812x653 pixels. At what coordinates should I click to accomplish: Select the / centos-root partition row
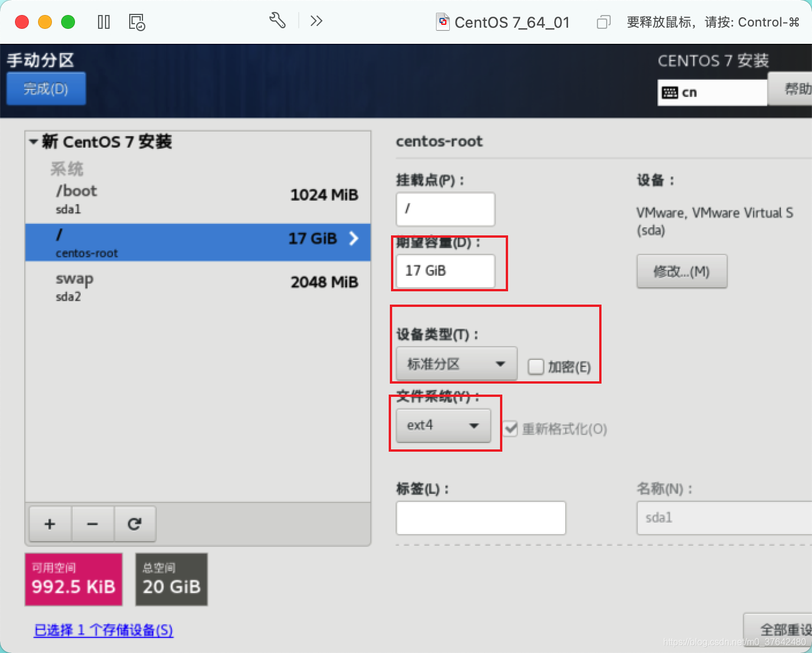(x=198, y=242)
